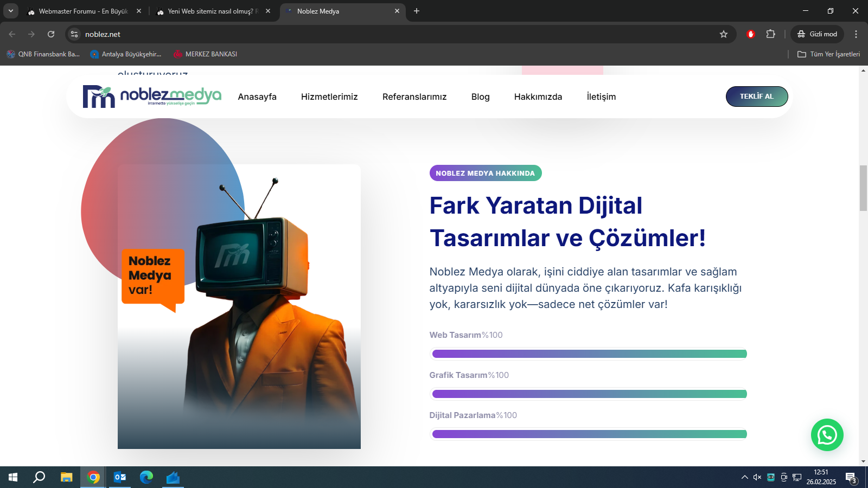Launch Microsoft Edge from the taskbar
Image resolution: width=868 pixels, height=488 pixels.
(146, 477)
